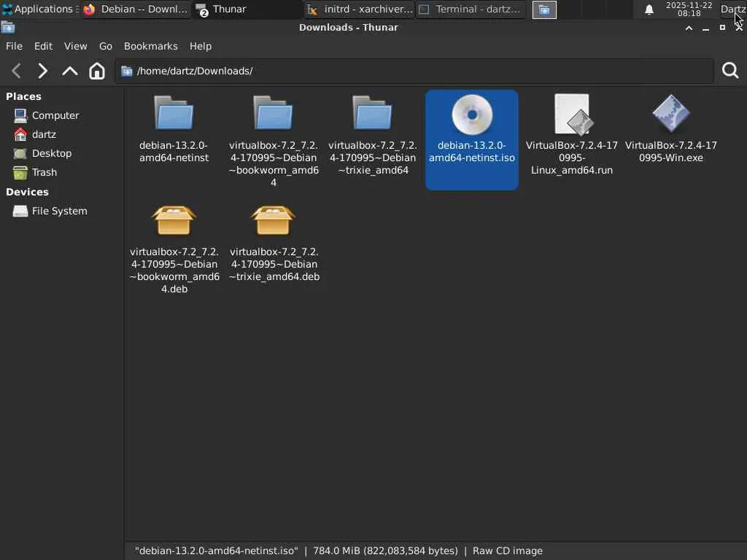Switch to Debian Firefox taskbar window
Viewport: 747px width, 560px height.
click(136, 9)
